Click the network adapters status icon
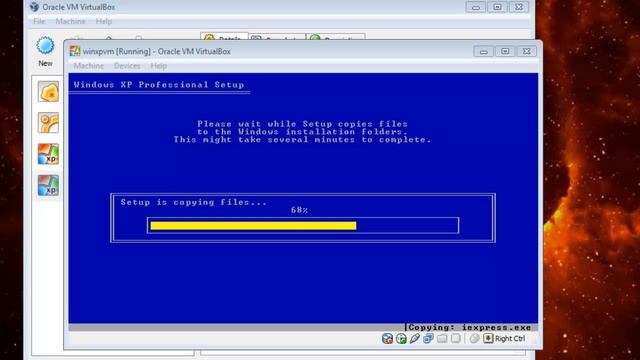 428,338
